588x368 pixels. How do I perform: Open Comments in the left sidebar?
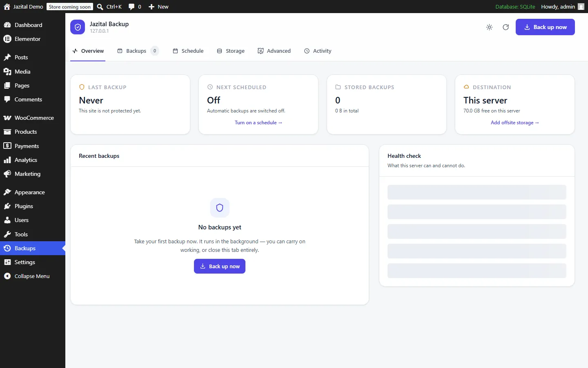pyautogui.click(x=33, y=99)
